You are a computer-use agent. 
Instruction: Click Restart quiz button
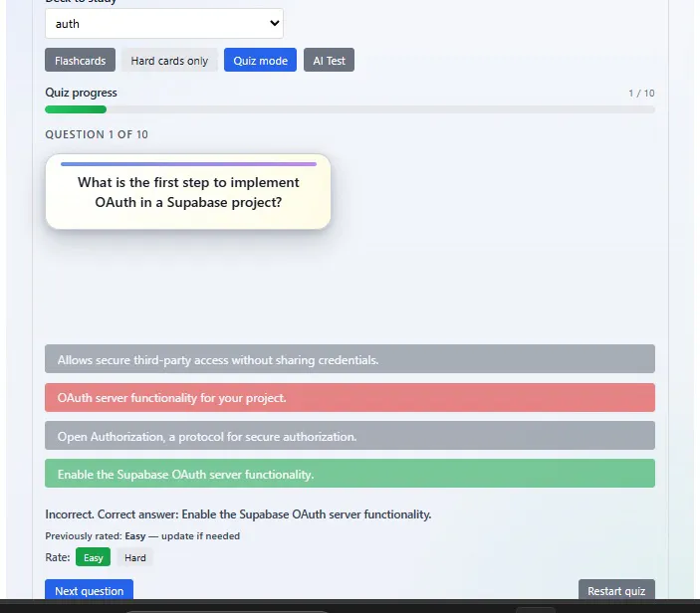click(x=616, y=590)
